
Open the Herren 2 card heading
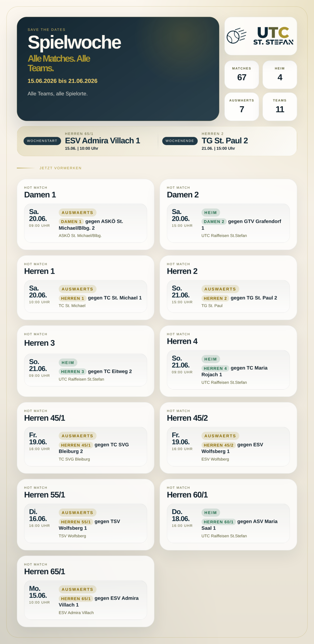coord(182,271)
